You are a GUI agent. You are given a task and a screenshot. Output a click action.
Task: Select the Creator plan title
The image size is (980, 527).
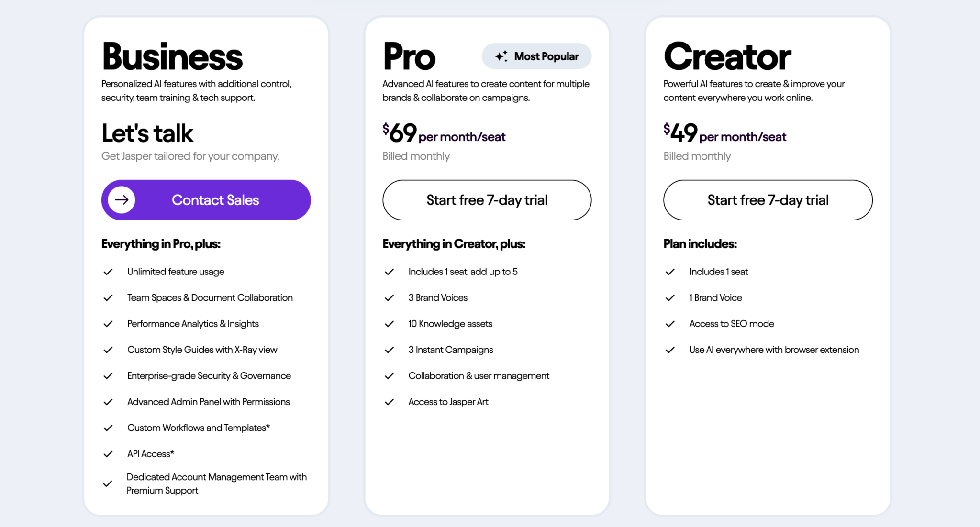pos(726,55)
